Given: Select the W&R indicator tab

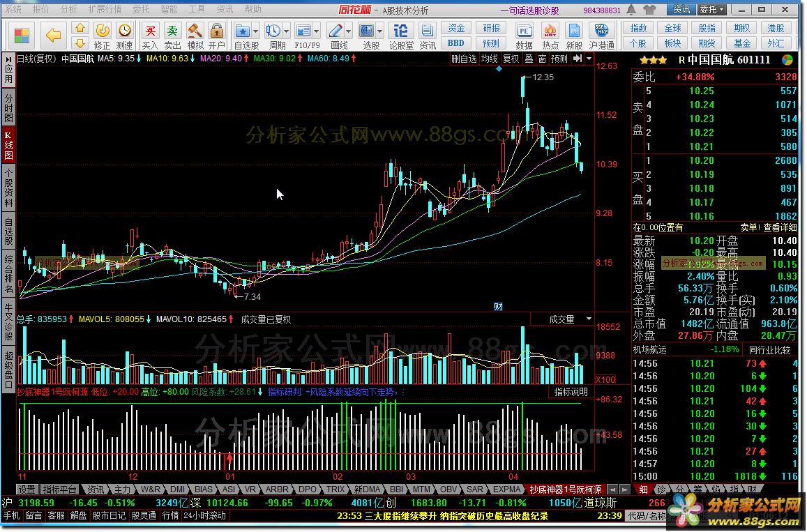Looking at the screenshot, I should pyautogui.click(x=150, y=489).
